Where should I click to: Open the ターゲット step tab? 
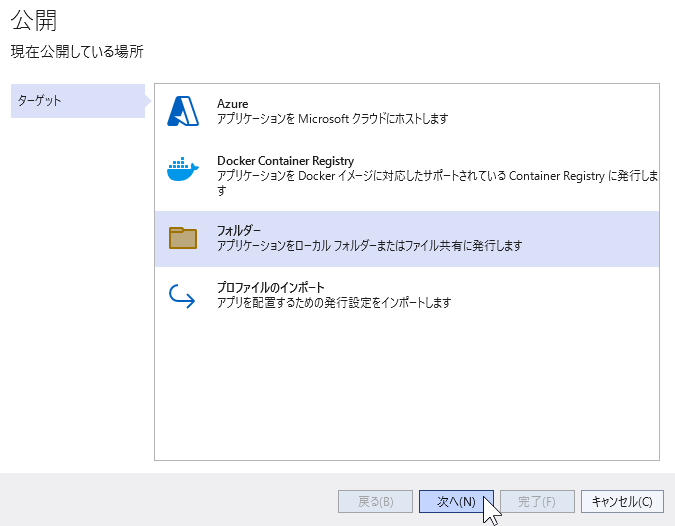[x=78, y=101]
